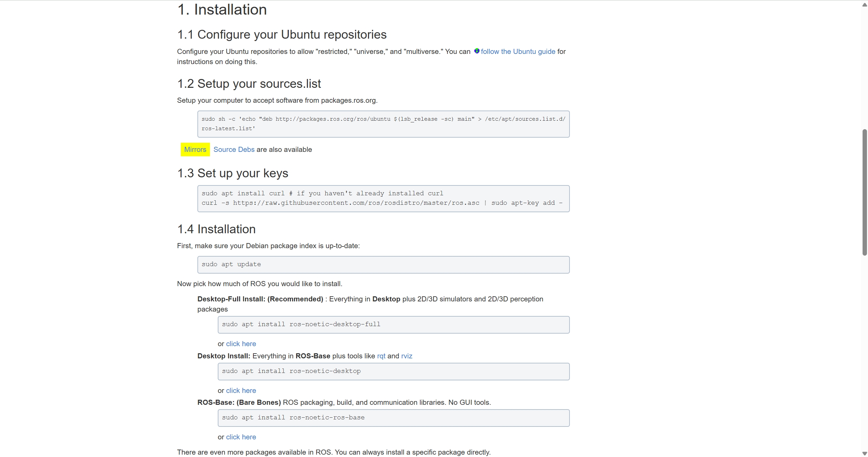Click the '1.1 Configure your Ubuntu repositories' heading
868x457 pixels.
282,35
